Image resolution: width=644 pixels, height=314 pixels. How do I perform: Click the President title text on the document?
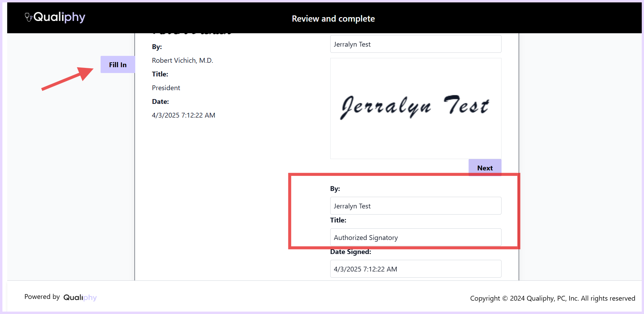166,88
